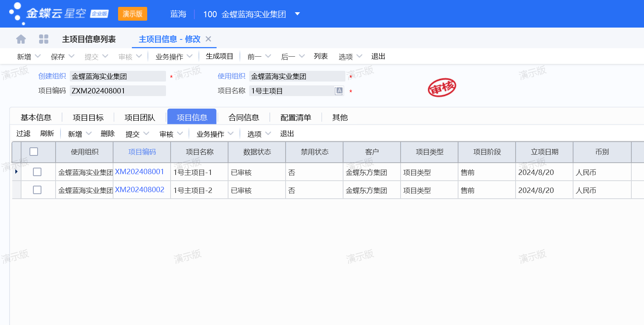Open the 合同信息 tab
The width and height of the screenshot is (644, 325).
(x=244, y=118)
